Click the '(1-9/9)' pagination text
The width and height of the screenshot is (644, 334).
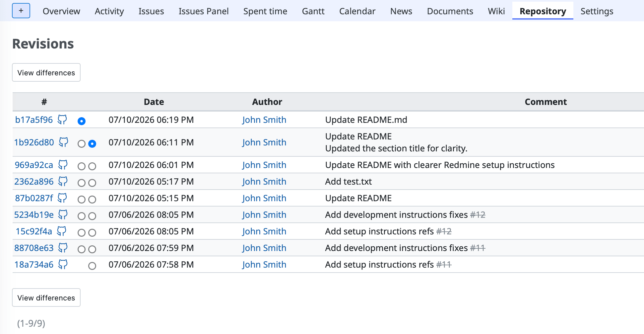pyautogui.click(x=31, y=323)
